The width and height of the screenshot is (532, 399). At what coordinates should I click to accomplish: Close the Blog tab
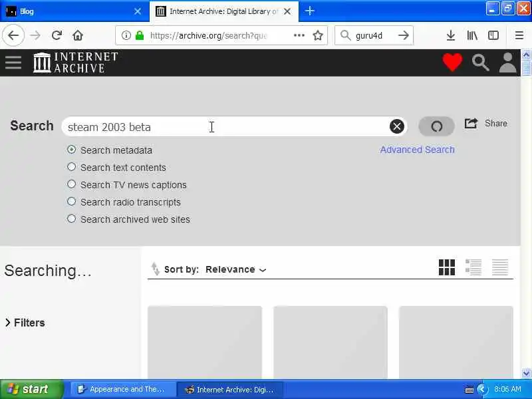(138, 11)
